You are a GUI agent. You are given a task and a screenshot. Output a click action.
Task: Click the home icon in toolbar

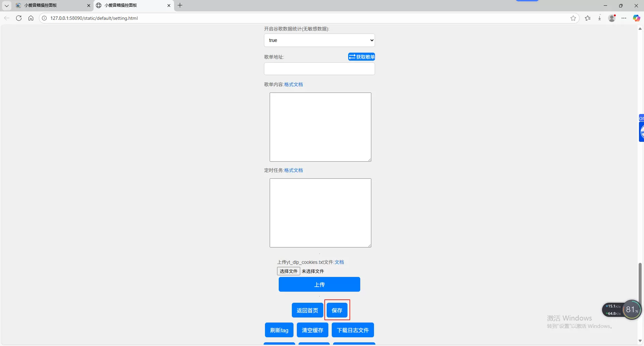(x=31, y=18)
